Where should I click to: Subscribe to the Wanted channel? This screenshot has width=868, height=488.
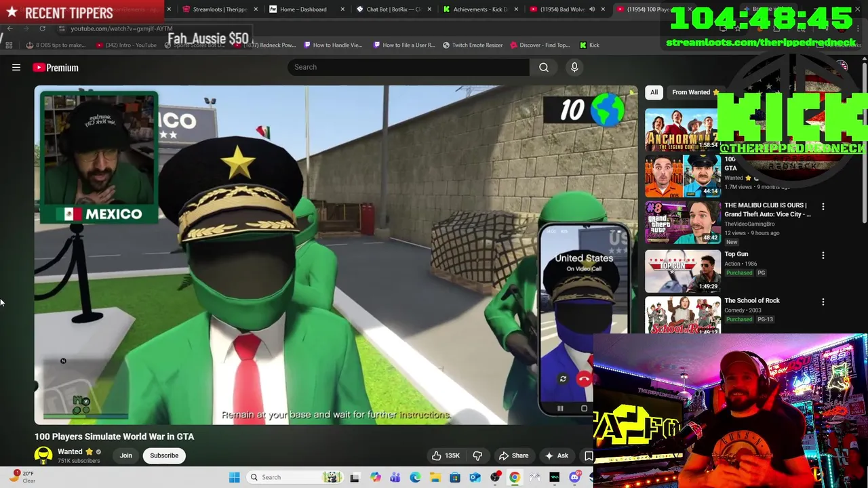tap(164, 455)
